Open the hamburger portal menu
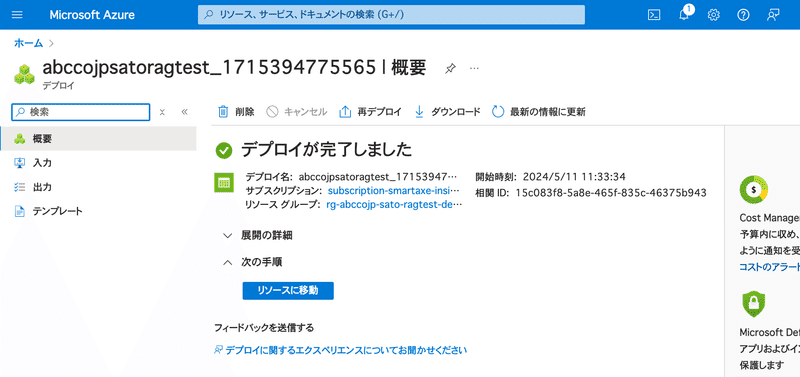 (17, 15)
